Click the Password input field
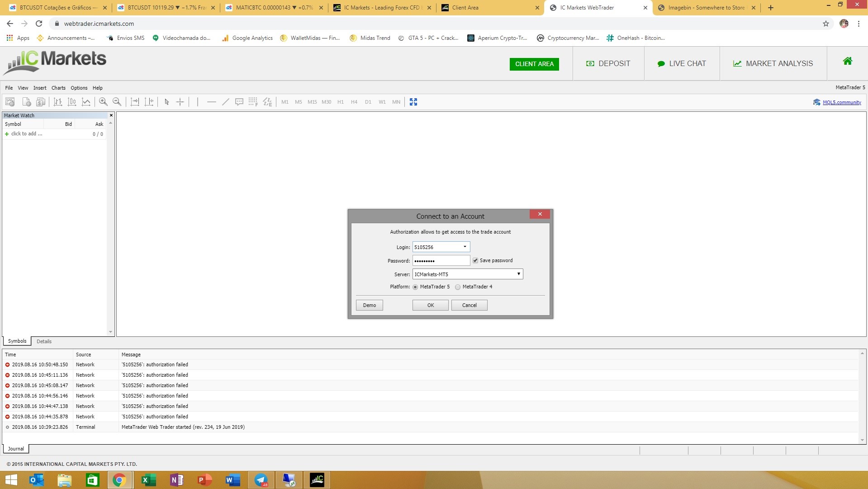 point(441,260)
